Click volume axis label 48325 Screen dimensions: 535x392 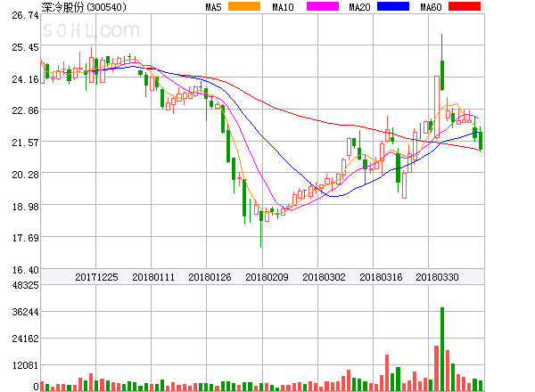click(x=25, y=285)
